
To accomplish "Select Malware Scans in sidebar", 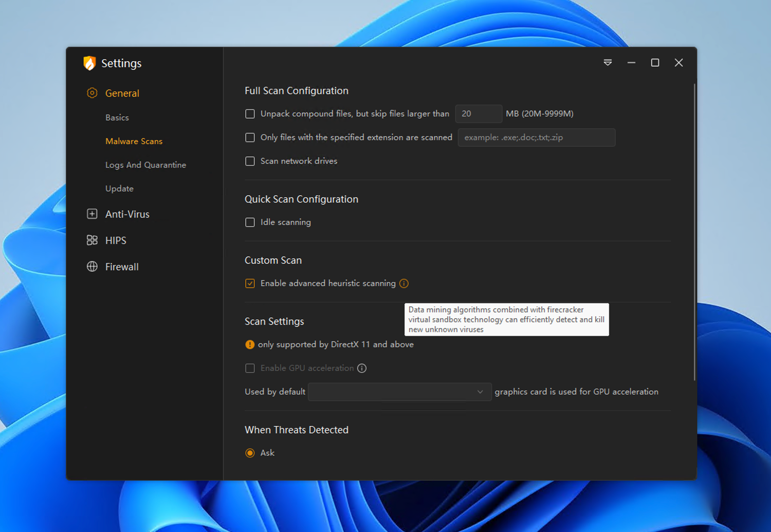I will pyautogui.click(x=134, y=141).
